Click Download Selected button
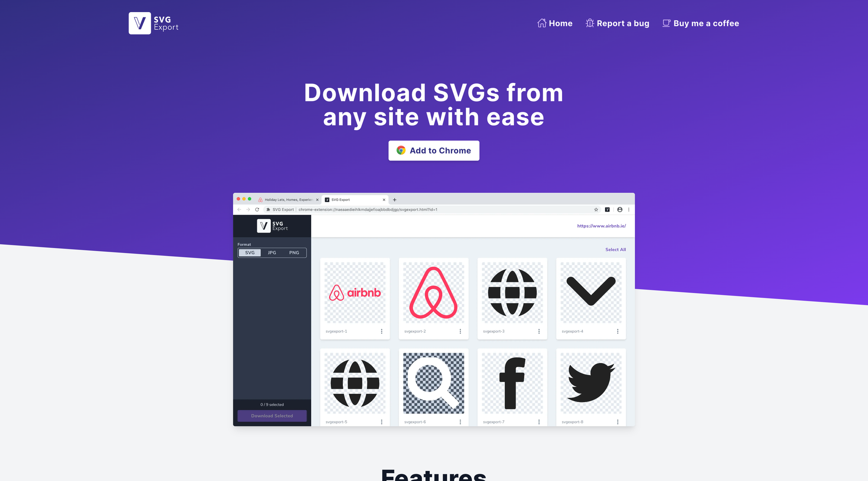Viewport: 868px width, 481px height. tap(272, 415)
